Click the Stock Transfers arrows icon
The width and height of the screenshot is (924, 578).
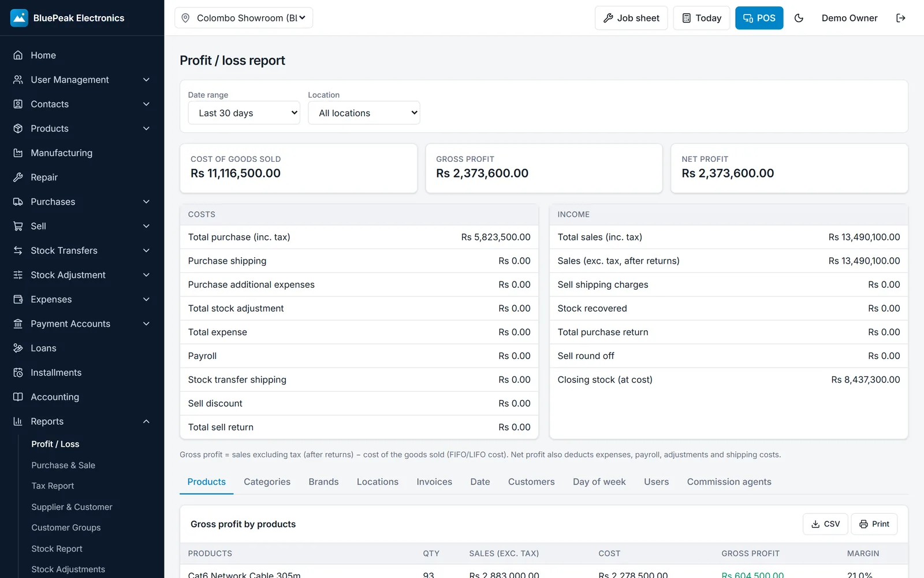[x=18, y=251]
